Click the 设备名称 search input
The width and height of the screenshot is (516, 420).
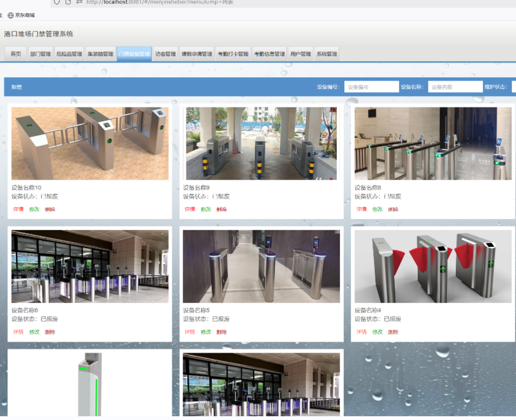(x=455, y=87)
